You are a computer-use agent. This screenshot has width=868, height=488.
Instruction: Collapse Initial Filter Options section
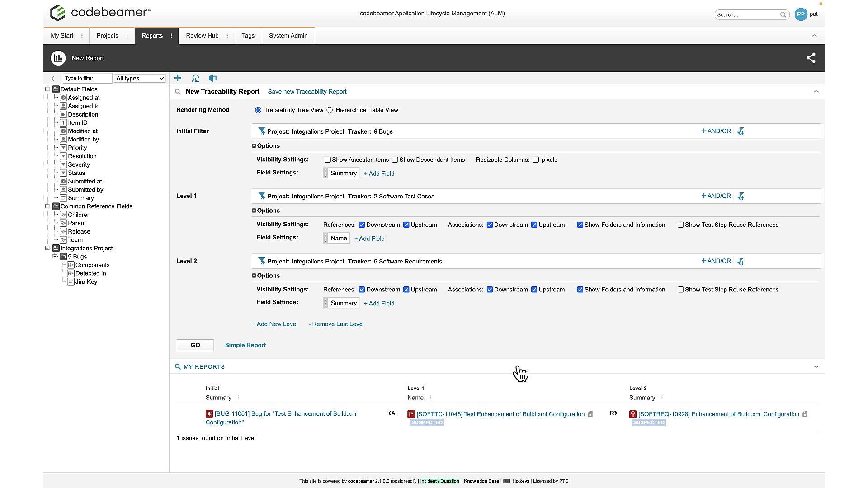tap(254, 146)
